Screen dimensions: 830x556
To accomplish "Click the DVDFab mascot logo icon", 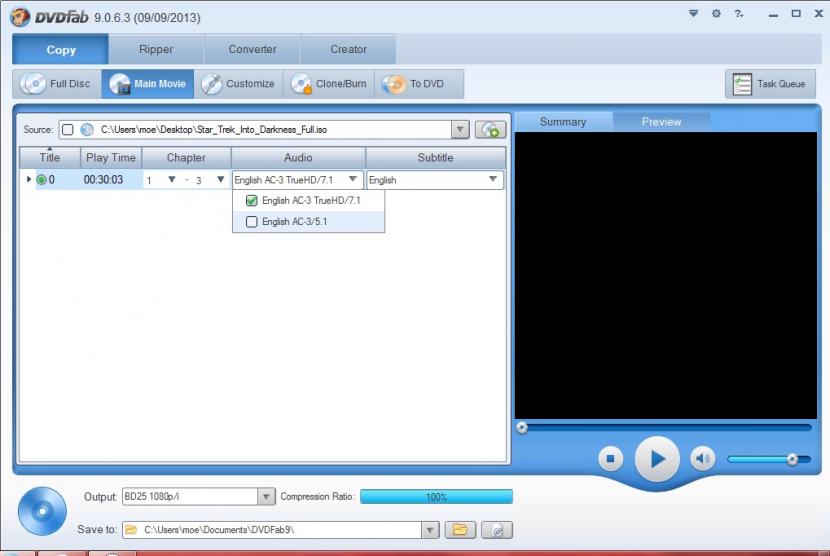I will [x=20, y=16].
